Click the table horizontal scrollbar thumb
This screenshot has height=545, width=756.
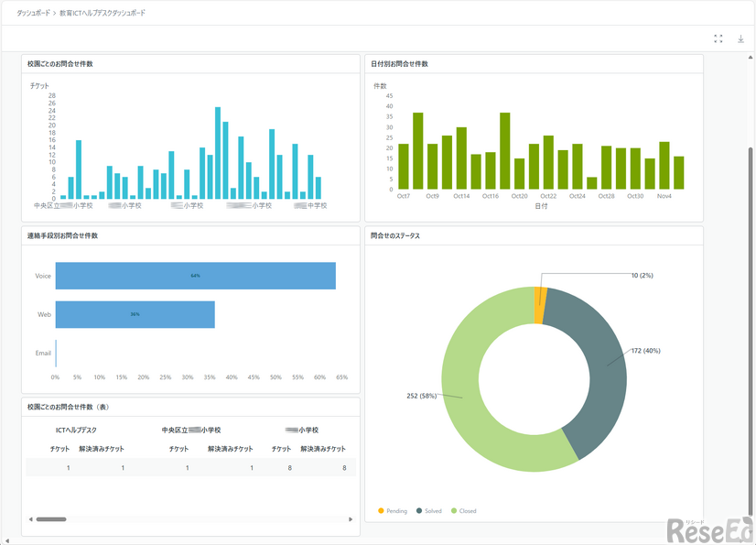click(51, 519)
